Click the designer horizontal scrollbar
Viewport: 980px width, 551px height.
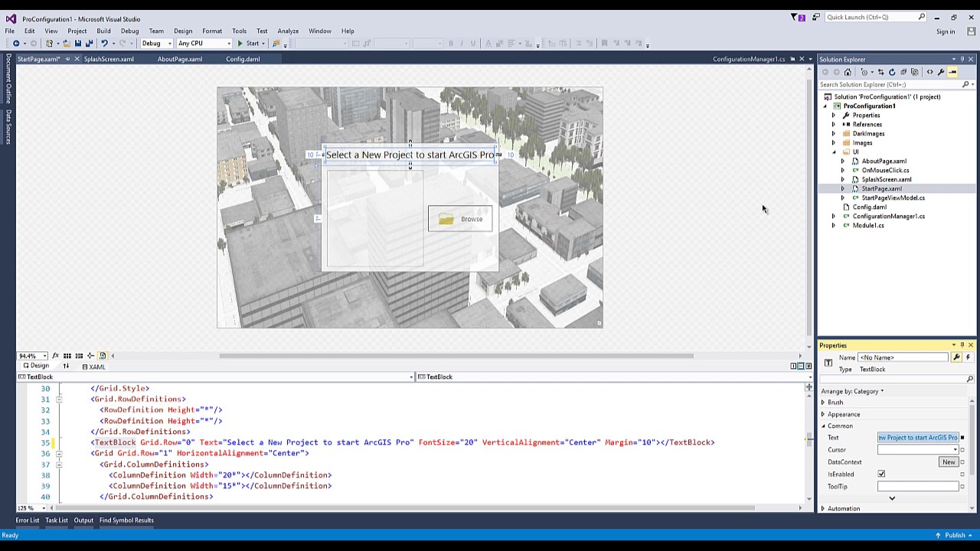click(456, 356)
